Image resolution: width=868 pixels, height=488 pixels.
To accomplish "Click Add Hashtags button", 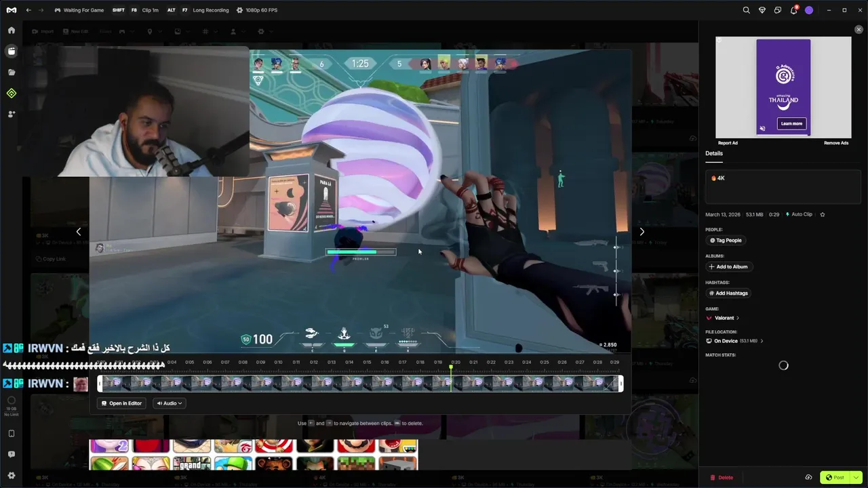I will coord(728,293).
